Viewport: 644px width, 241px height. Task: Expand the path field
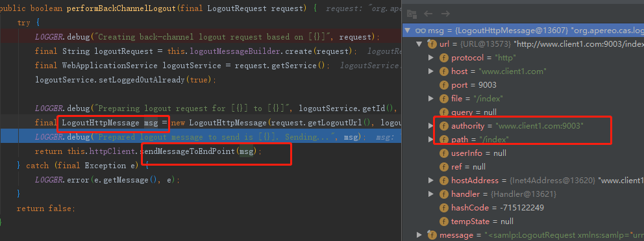pos(431,140)
